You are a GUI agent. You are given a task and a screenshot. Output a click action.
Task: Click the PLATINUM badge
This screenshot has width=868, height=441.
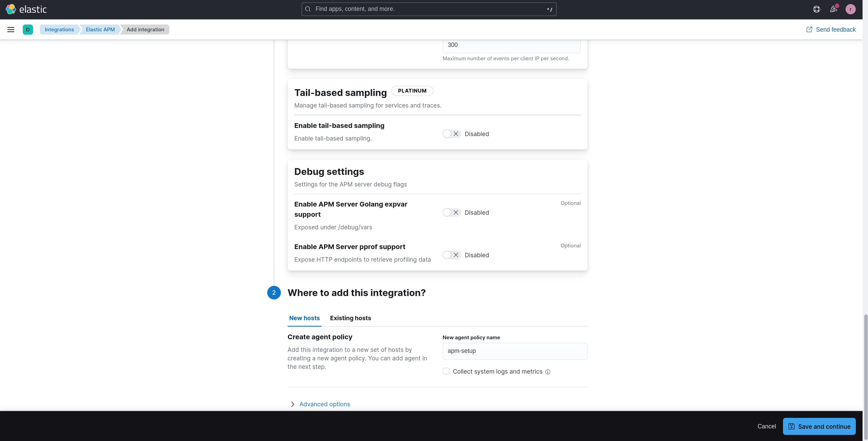click(x=412, y=91)
